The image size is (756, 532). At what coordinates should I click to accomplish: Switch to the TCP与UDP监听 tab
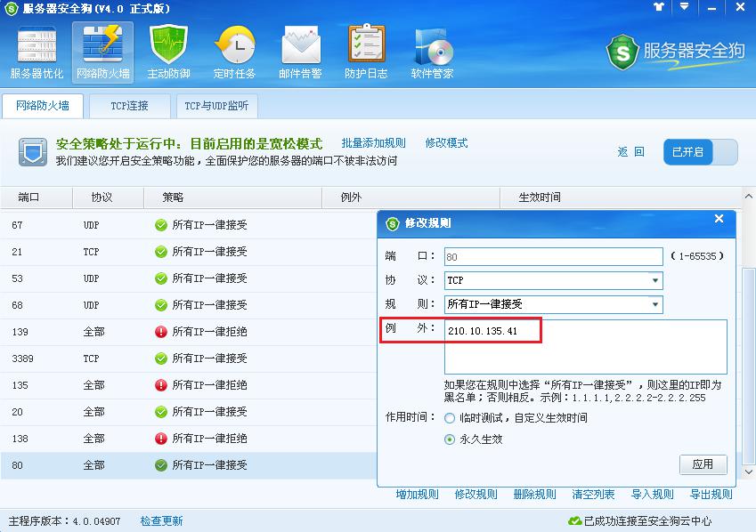click(215, 105)
